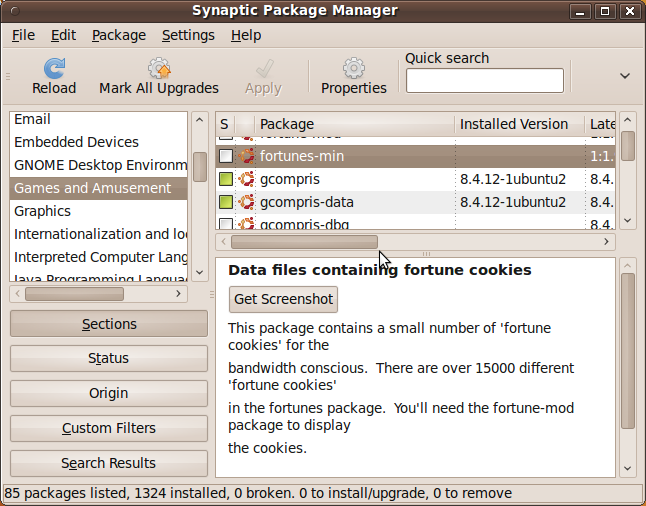
Task: Click the package list horizontal scrollbar thumb
Action: pyautogui.click(x=304, y=242)
